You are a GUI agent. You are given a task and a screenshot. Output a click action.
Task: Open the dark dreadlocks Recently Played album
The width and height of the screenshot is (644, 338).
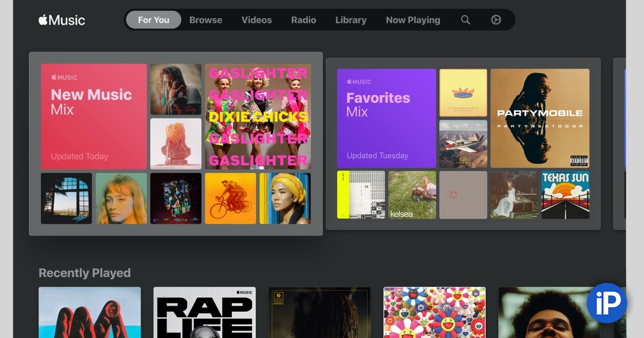(x=319, y=312)
